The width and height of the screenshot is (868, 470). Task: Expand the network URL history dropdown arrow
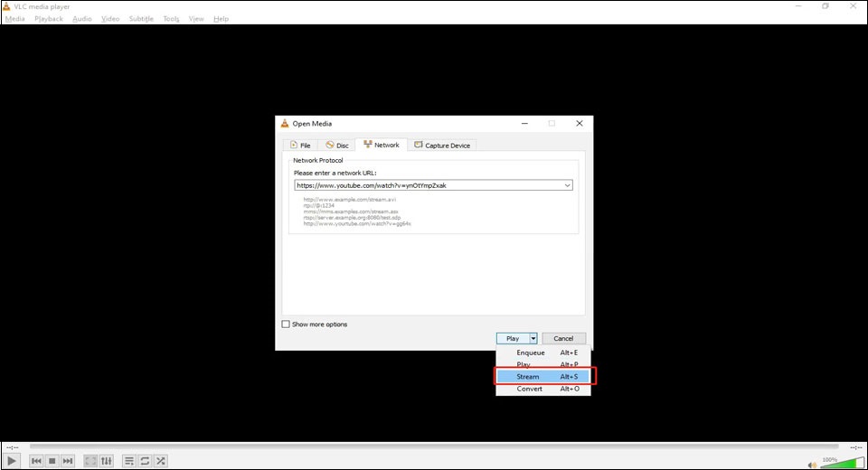pos(568,185)
